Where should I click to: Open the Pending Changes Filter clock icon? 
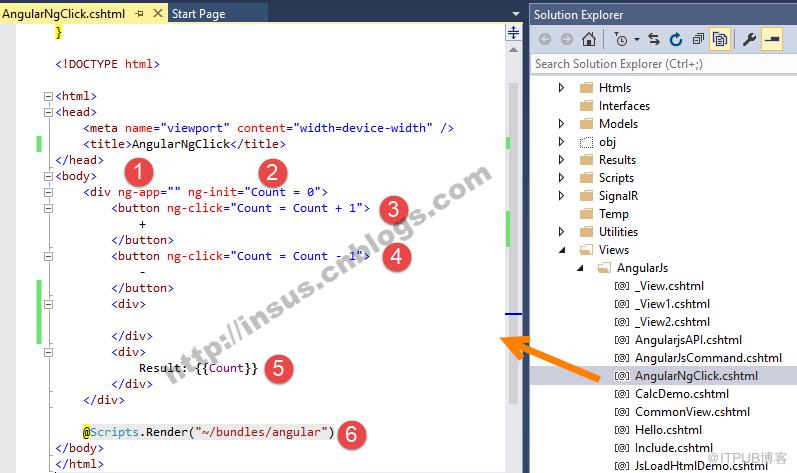pyautogui.click(x=621, y=39)
